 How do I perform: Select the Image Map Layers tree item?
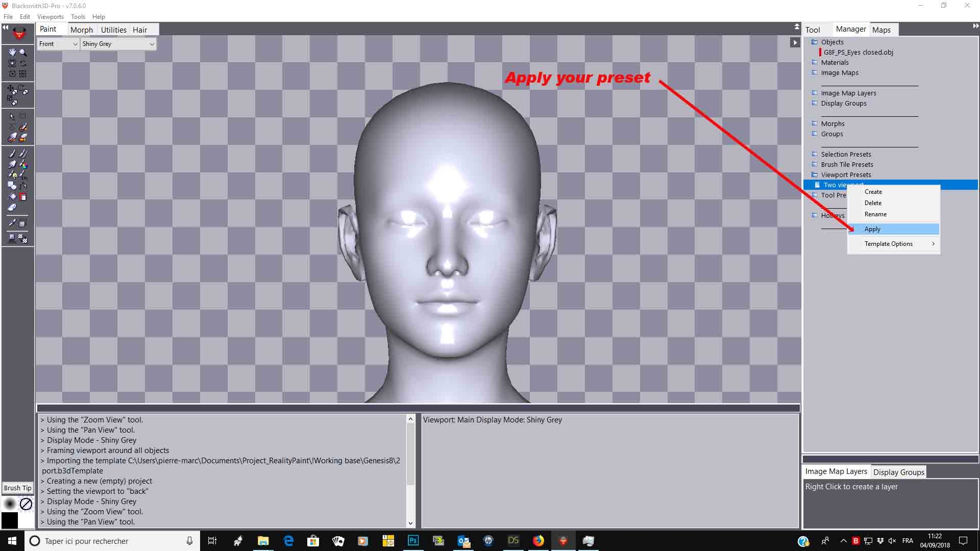(x=848, y=93)
